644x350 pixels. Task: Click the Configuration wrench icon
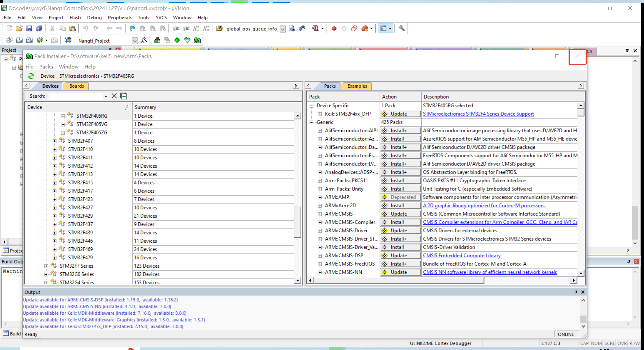click(402, 29)
